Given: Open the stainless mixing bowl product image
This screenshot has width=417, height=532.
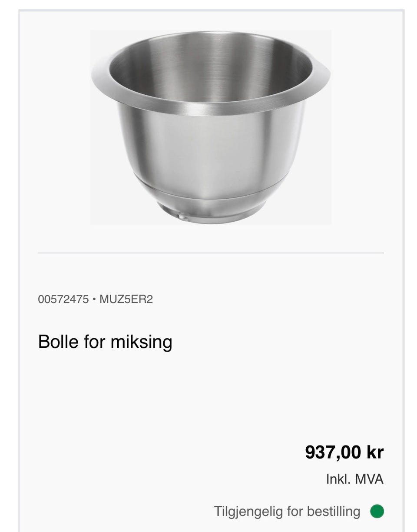Looking at the screenshot, I should pyautogui.click(x=211, y=127).
